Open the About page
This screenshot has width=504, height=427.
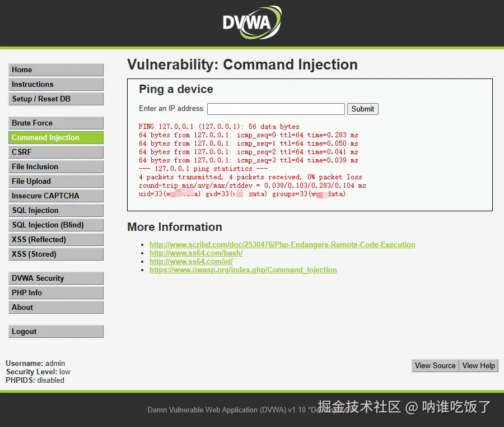tap(56, 308)
